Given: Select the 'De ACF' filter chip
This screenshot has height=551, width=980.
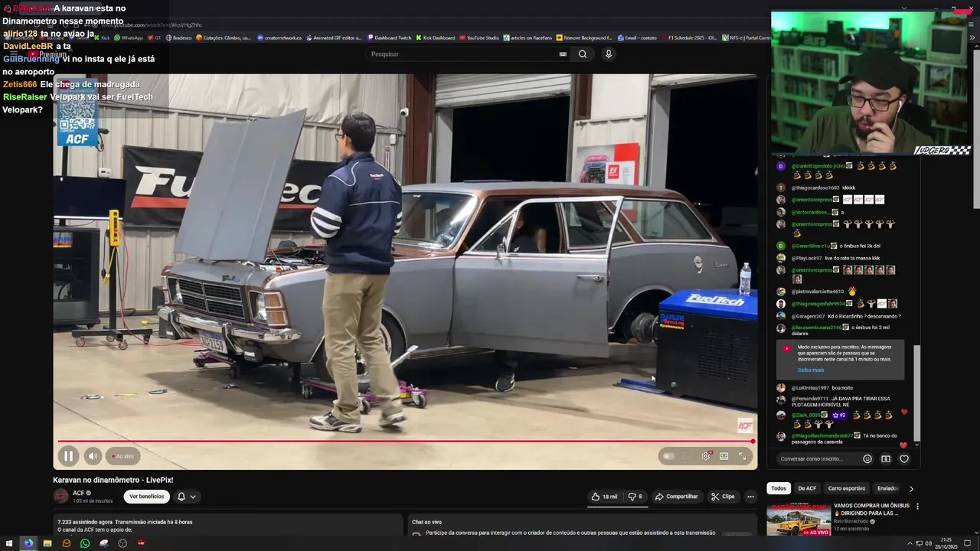Looking at the screenshot, I should pos(807,488).
